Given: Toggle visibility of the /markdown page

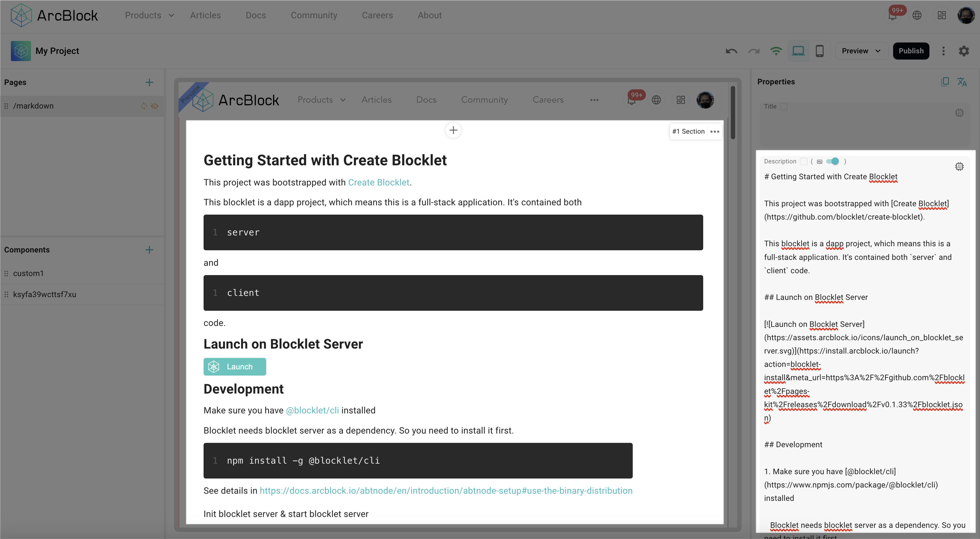Looking at the screenshot, I should tap(155, 106).
